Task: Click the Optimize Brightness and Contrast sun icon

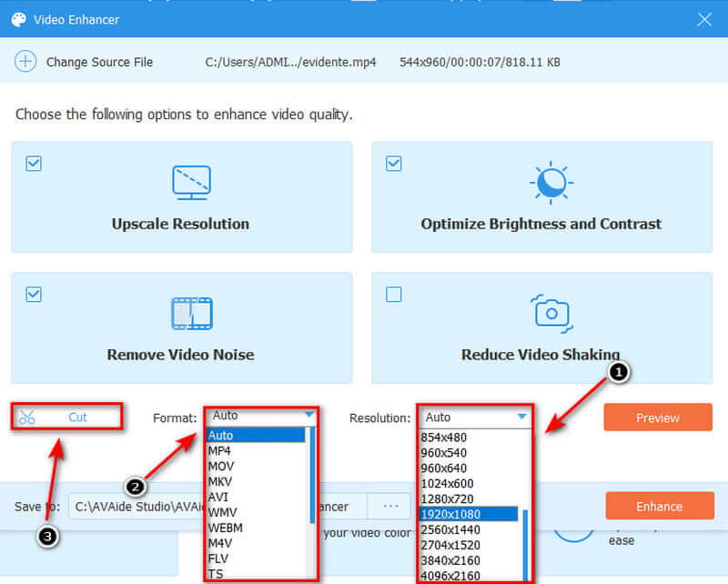Action: [x=551, y=183]
